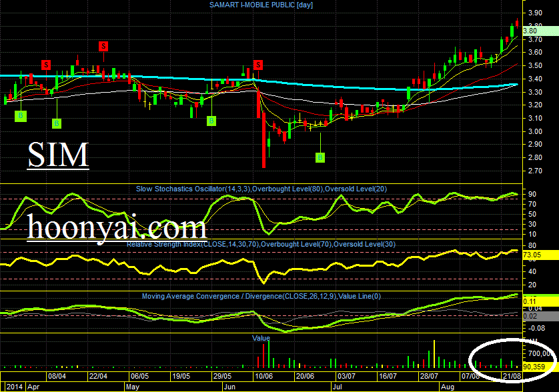Select the green B buy marker above the 08/04 date
559x392 pixels.
point(57,123)
